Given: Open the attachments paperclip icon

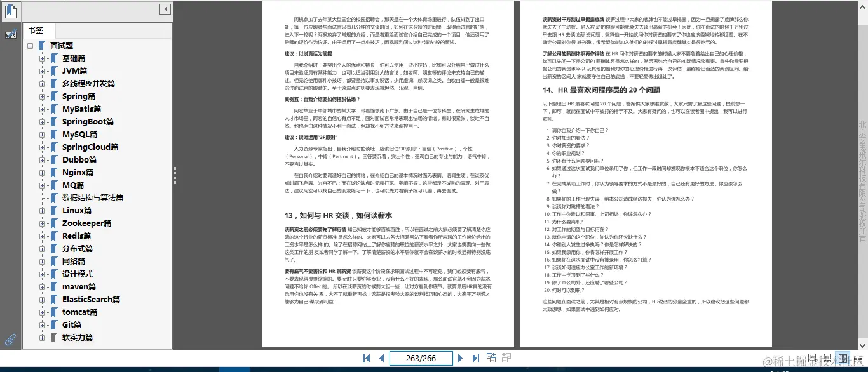Looking at the screenshot, I should tap(11, 340).
